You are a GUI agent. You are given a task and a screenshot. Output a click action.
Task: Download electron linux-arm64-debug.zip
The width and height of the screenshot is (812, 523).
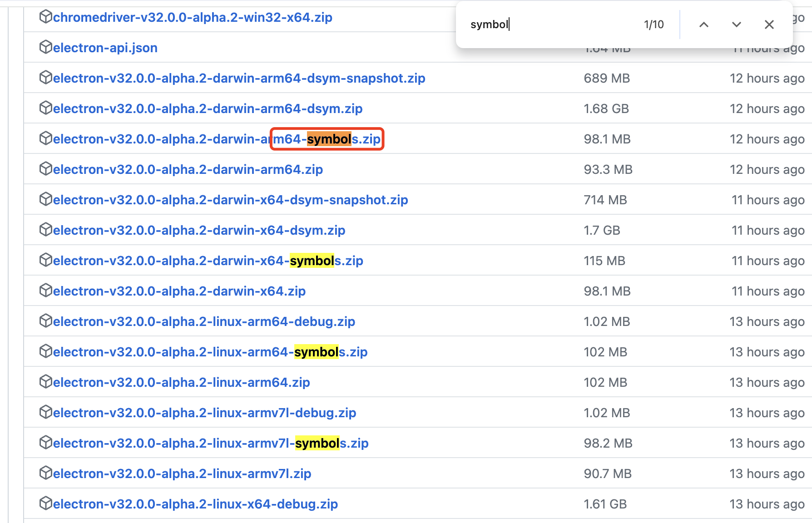[204, 321]
